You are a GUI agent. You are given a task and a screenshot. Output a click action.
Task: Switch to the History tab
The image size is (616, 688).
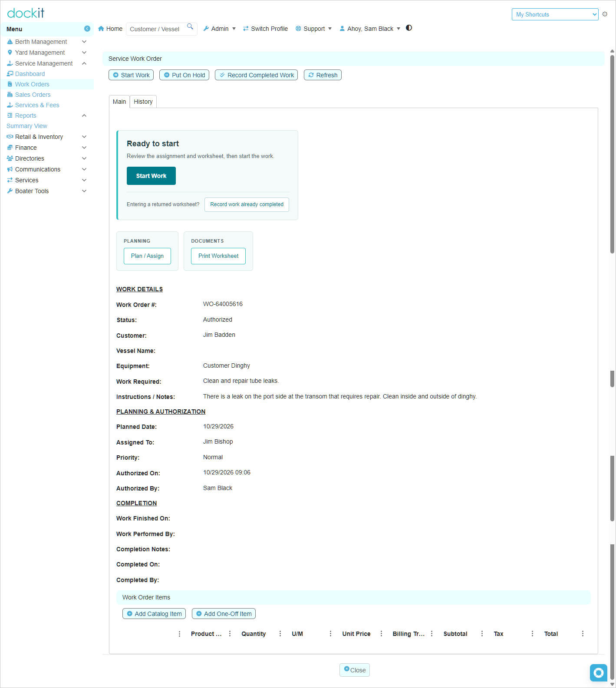pyautogui.click(x=143, y=102)
